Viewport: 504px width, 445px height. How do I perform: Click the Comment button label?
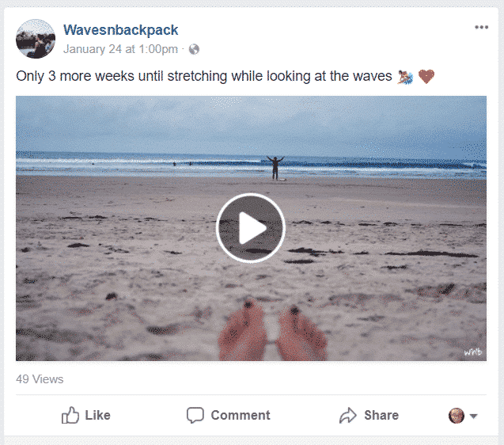[x=241, y=415]
